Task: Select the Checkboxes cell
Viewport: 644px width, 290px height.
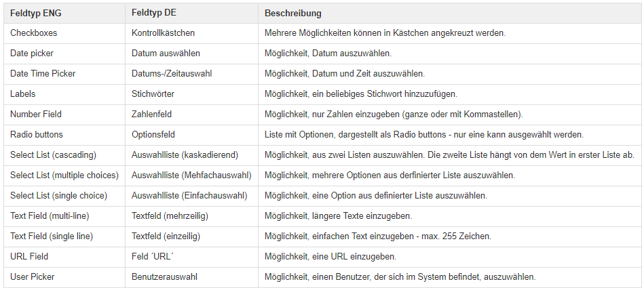Action: pyautogui.click(x=64, y=33)
